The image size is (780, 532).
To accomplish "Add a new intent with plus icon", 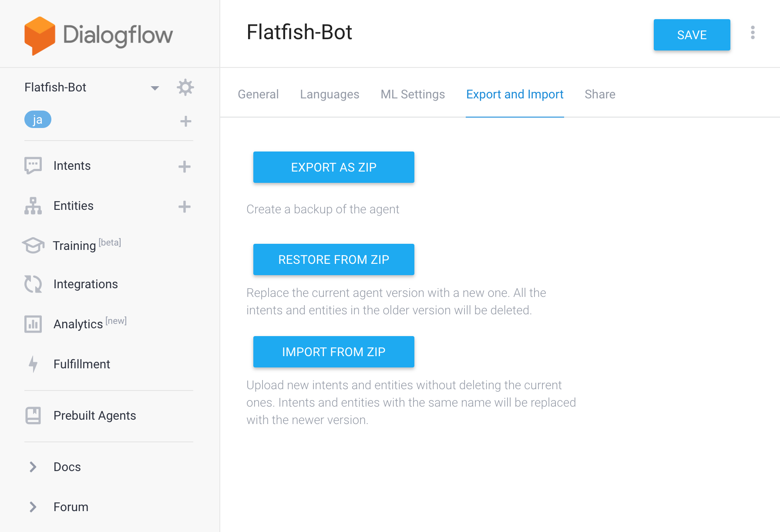I will click(185, 166).
